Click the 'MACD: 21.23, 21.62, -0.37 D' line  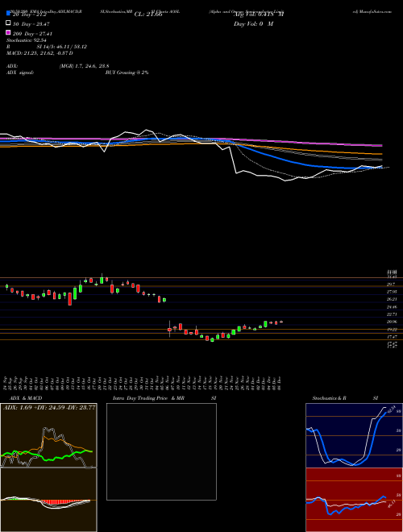(39, 53)
